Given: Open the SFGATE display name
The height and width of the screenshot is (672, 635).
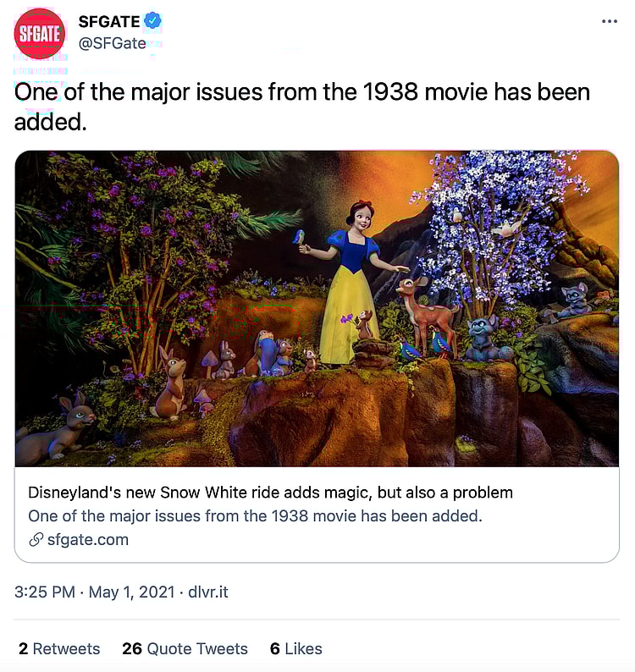Looking at the screenshot, I should (x=109, y=21).
